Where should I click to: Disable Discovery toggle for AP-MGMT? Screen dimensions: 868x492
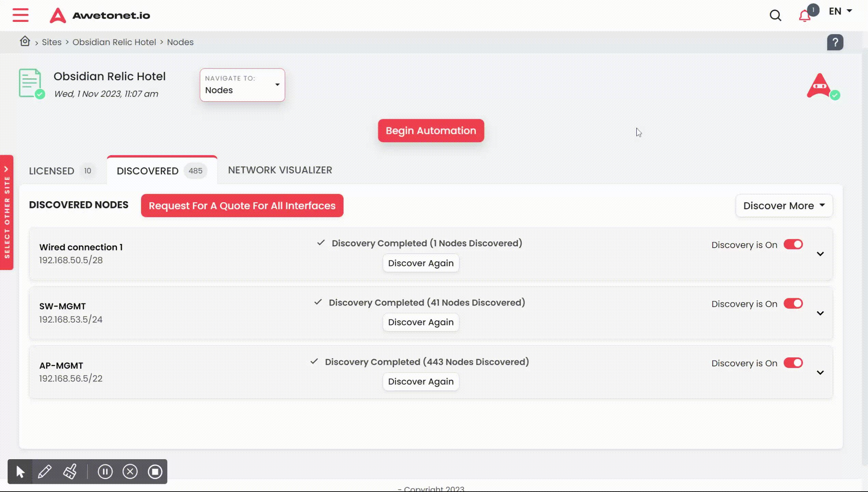(x=793, y=363)
